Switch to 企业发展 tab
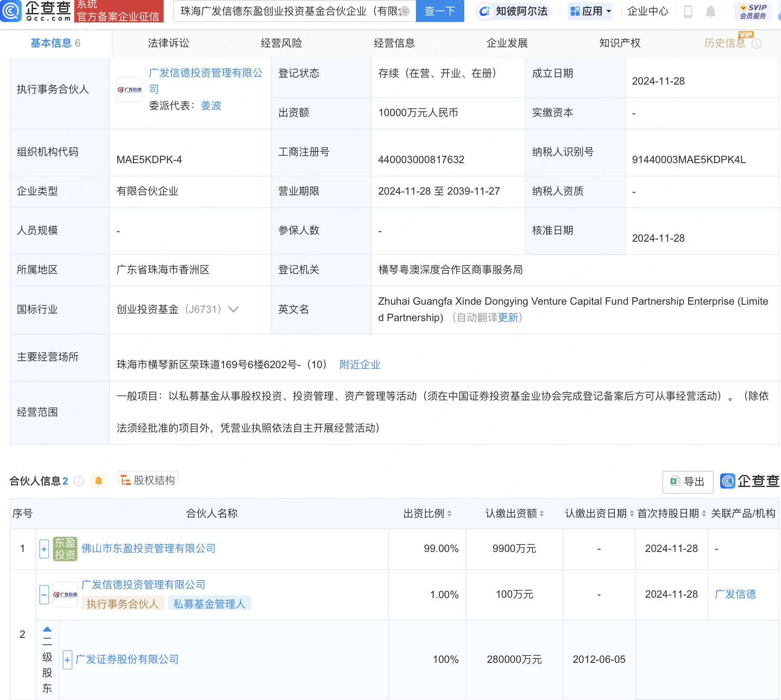781x700 pixels. [507, 43]
